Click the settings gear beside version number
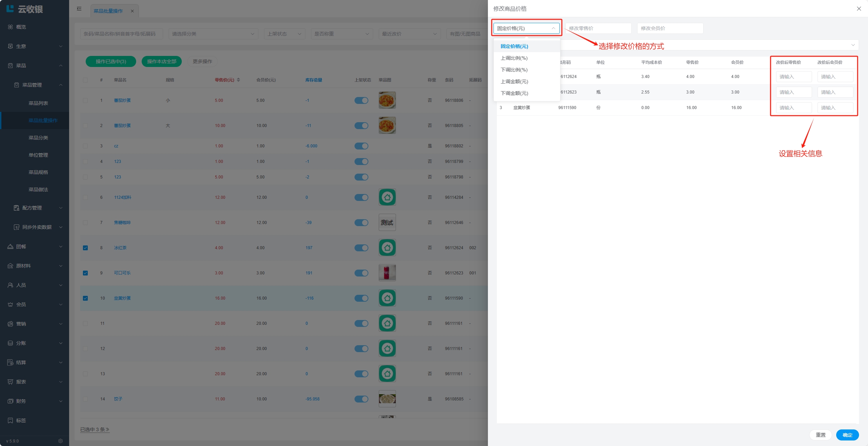The height and width of the screenshot is (446, 868). [x=60, y=441]
